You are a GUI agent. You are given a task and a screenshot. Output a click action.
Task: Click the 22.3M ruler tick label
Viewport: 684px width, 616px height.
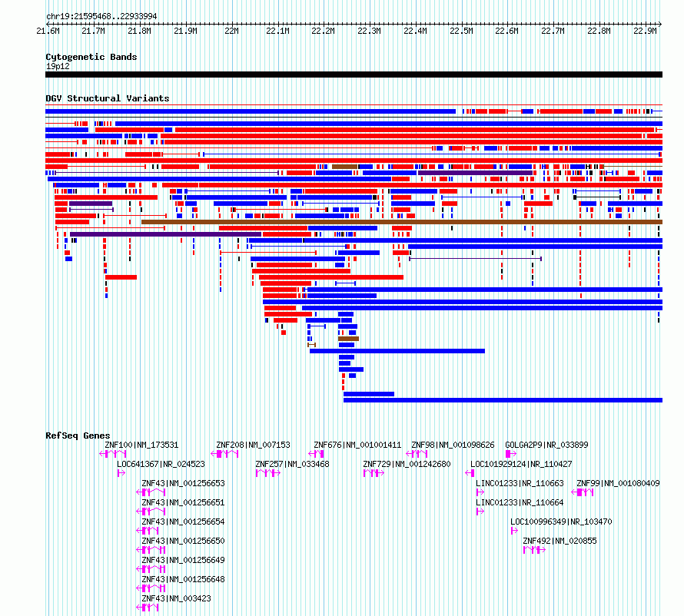pyautogui.click(x=369, y=31)
